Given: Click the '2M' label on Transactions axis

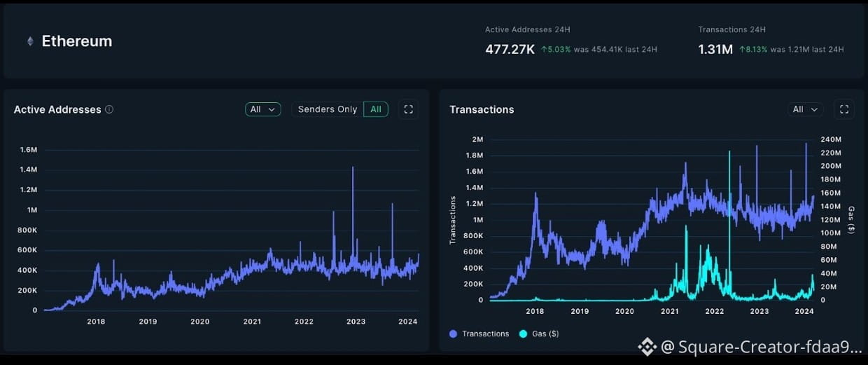Looking at the screenshot, I should [477, 139].
